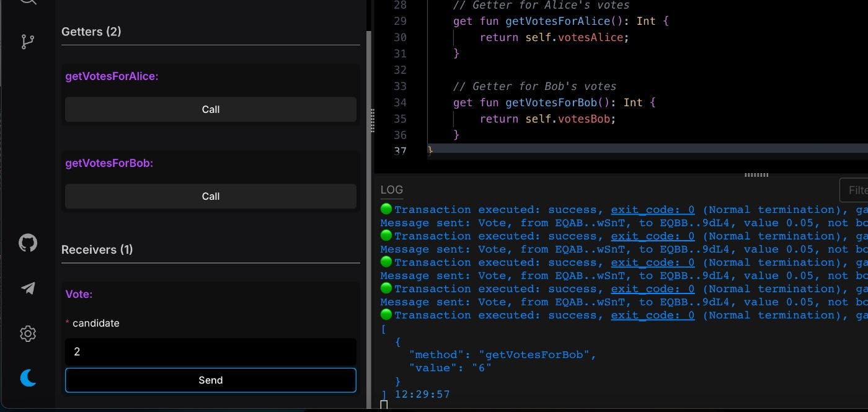Click the search icon in the sidebar

point(28,2)
